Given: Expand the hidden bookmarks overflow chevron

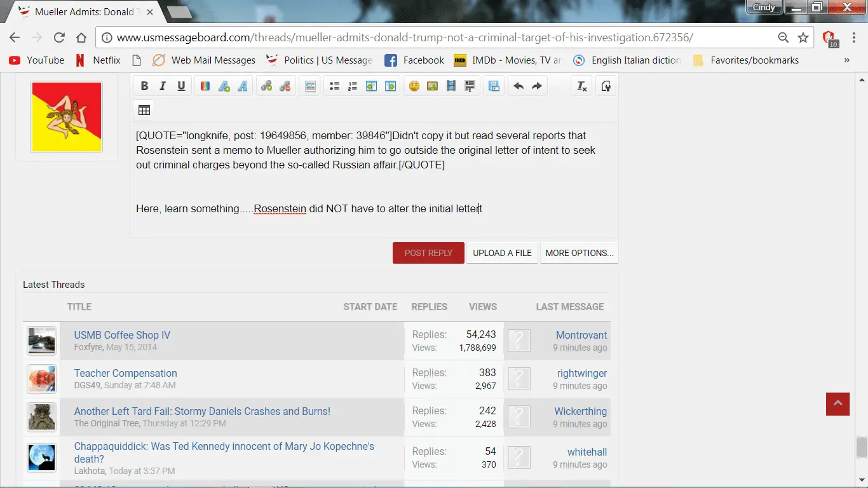Looking at the screenshot, I should [846, 60].
